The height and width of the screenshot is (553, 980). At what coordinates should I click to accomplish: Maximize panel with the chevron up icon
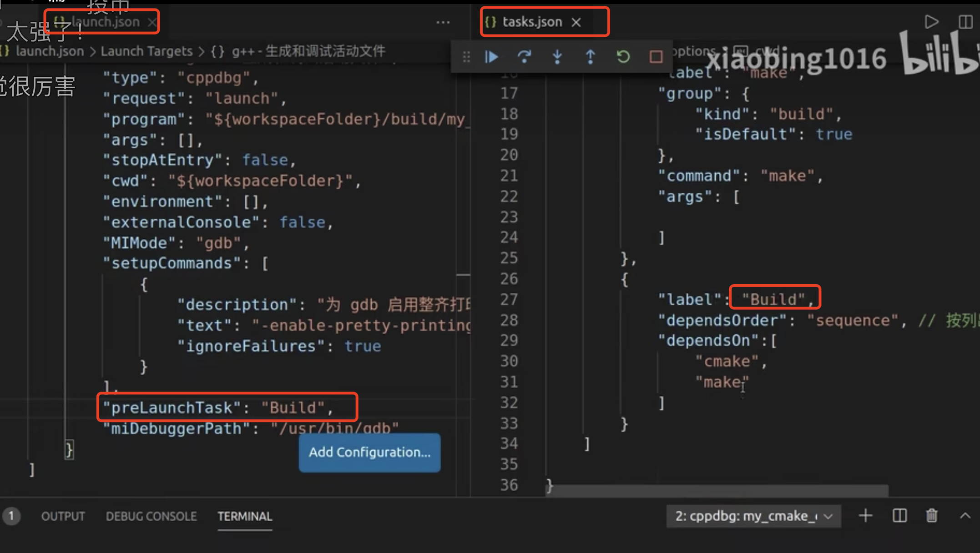click(965, 516)
